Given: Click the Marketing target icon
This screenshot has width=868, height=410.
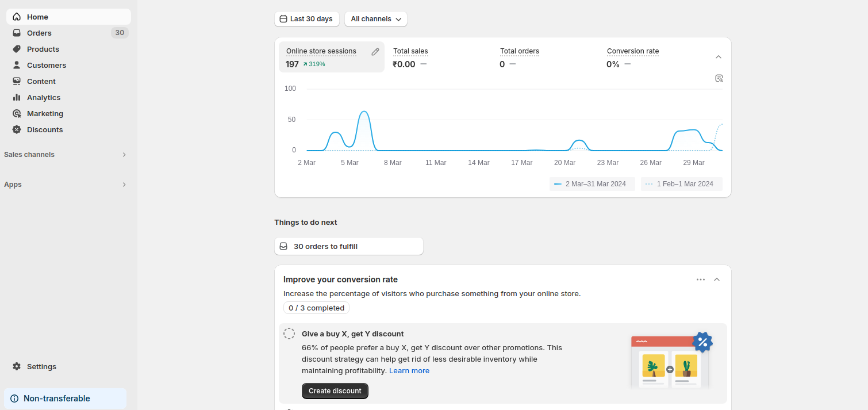Looking at the screenshot, I should tap(17, 114).
